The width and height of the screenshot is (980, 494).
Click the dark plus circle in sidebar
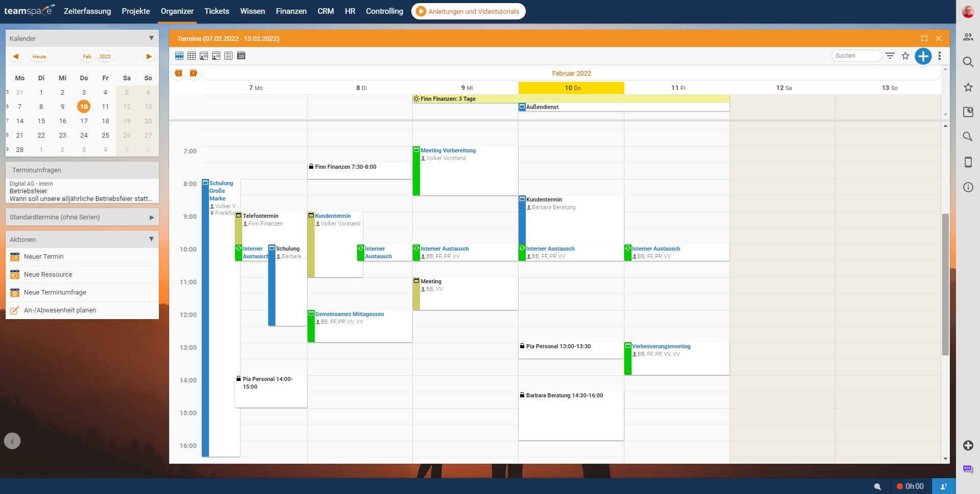point(968,445)
